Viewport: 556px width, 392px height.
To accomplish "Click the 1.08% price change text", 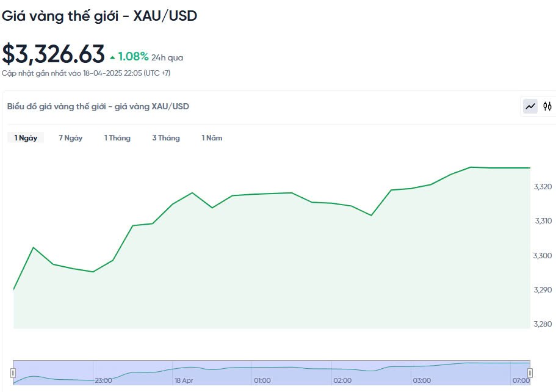I will click(133, 57).
